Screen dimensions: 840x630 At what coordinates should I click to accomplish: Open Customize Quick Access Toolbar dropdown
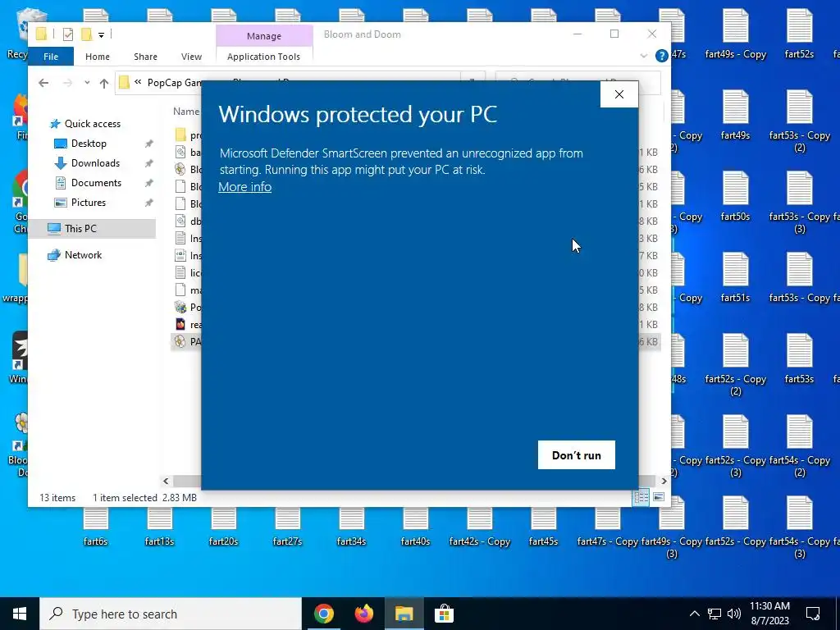coord(101,34)
